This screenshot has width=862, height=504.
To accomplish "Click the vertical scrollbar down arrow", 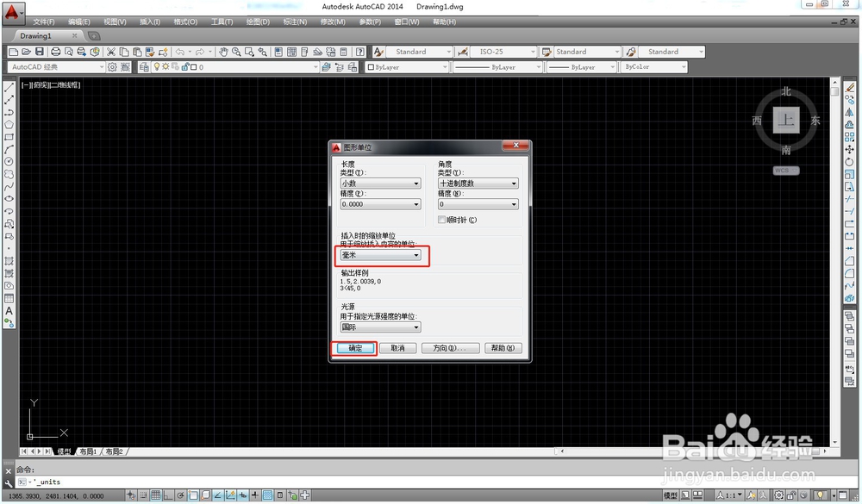I will tap(834, 442).
